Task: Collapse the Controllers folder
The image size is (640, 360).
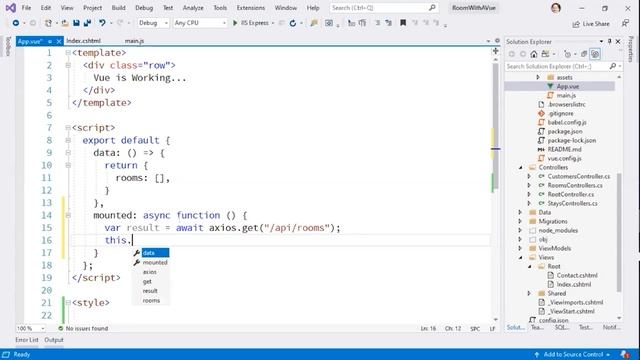Action: click(x=521, y=167)
